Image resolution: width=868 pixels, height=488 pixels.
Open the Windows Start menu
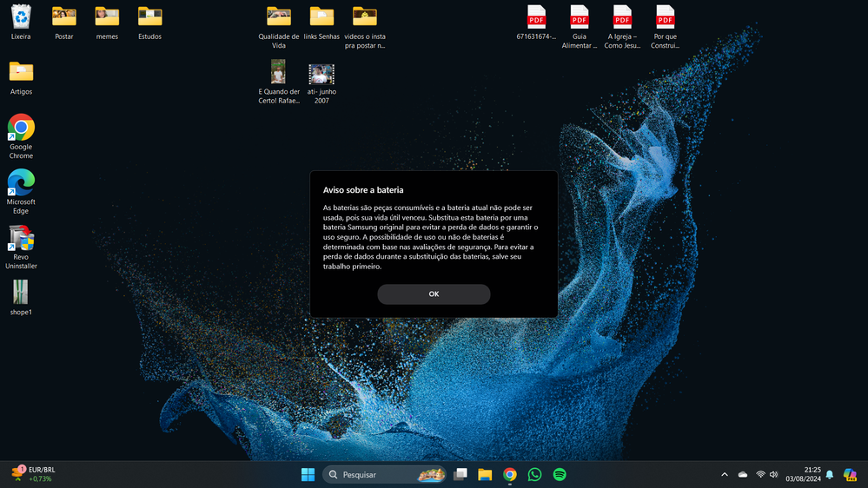pyautogui.click(x=308, y=475)
